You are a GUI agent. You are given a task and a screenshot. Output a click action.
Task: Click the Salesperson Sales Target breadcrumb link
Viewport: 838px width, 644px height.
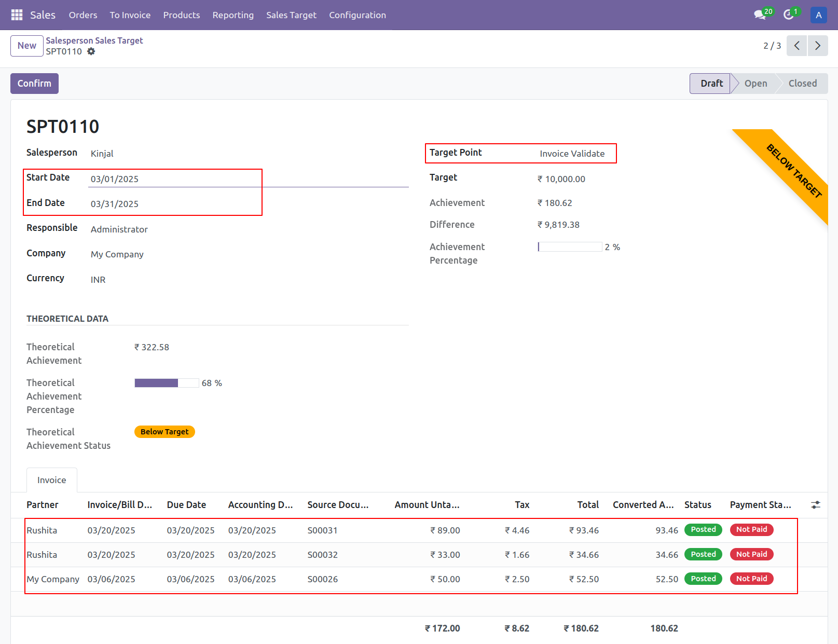point(94,40)
